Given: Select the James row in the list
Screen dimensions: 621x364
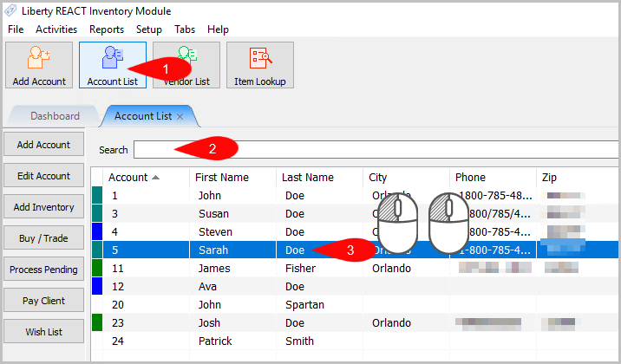Looking at the screenshot, I should click(x=355, y=269).
